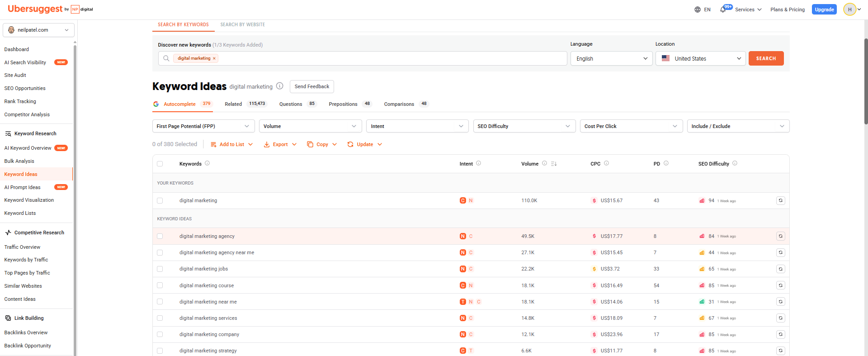Check the digital marketing jobs row
Viewport: 868px width, 356px height.
pyautogui.click(x=160, y=269)
